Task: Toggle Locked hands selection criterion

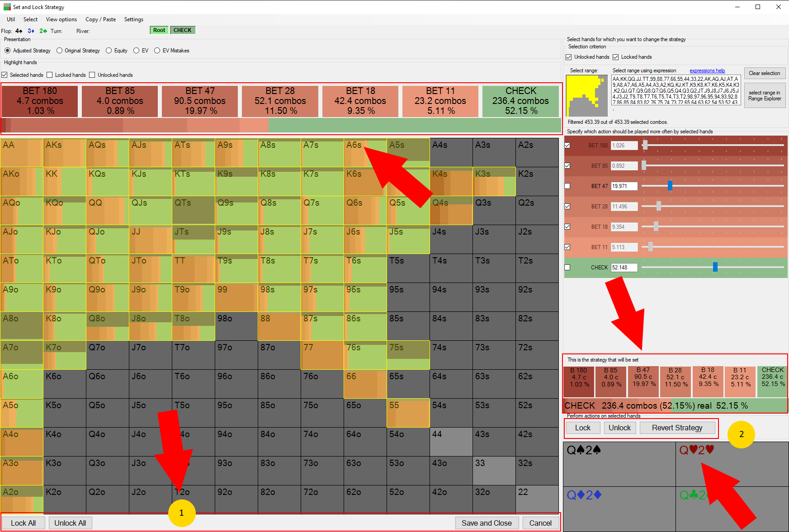Action: tap(615, 57)
